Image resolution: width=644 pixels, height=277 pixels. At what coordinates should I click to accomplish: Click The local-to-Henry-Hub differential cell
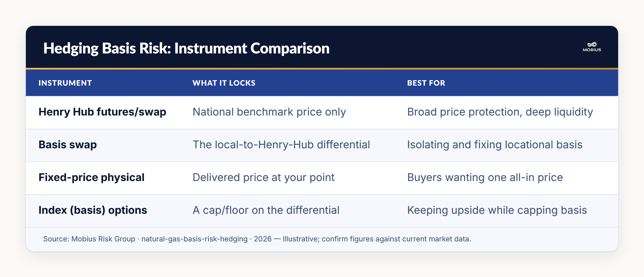coord(281,145)
